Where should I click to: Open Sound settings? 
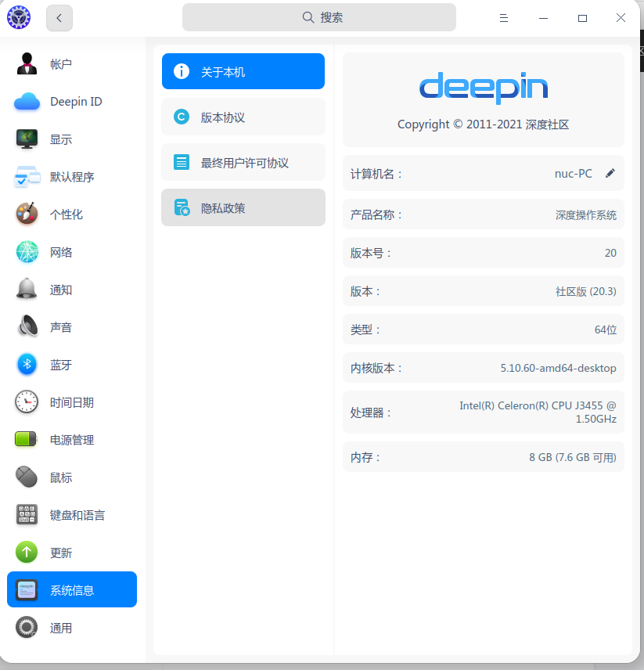(x=60, y=326)
